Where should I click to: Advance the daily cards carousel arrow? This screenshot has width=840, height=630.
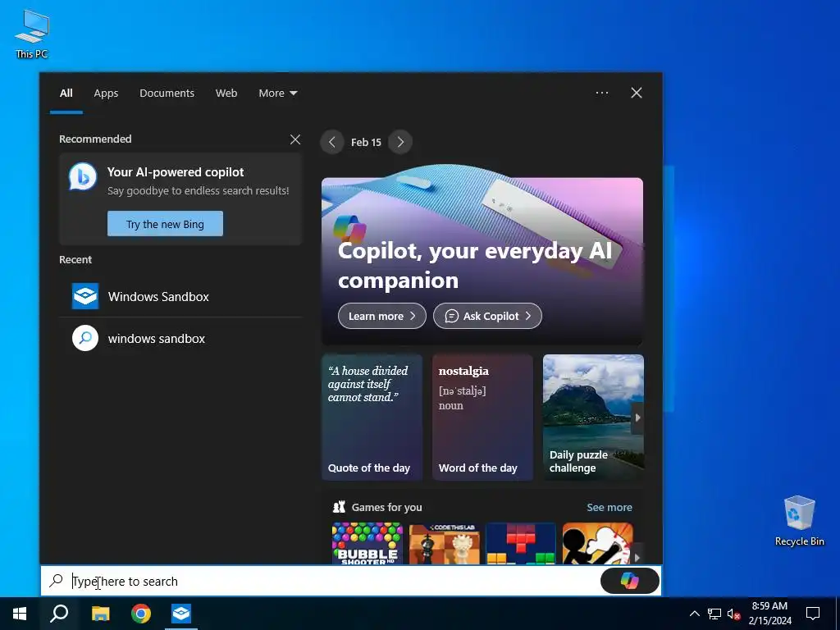click(637, 418)
